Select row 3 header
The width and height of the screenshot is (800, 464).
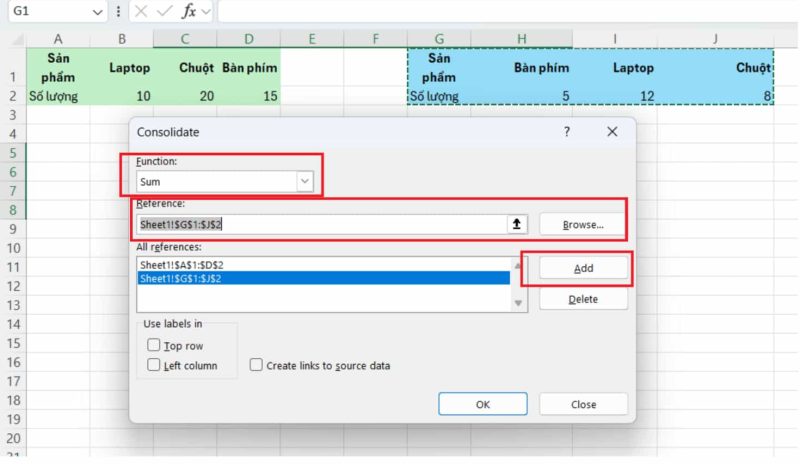tap(13, 115)
